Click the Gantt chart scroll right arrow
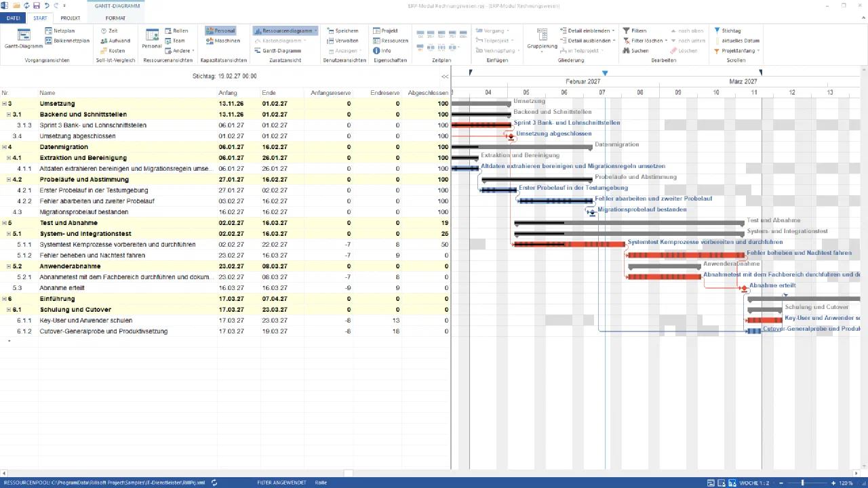This screenshot has width=868, height=488. click(858, 474)
